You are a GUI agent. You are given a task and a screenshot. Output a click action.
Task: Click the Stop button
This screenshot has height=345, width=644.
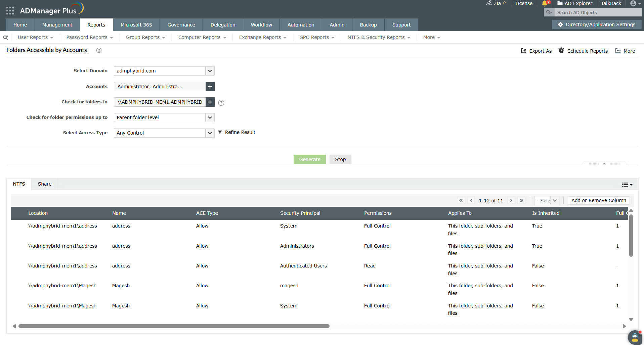(340, 159)
